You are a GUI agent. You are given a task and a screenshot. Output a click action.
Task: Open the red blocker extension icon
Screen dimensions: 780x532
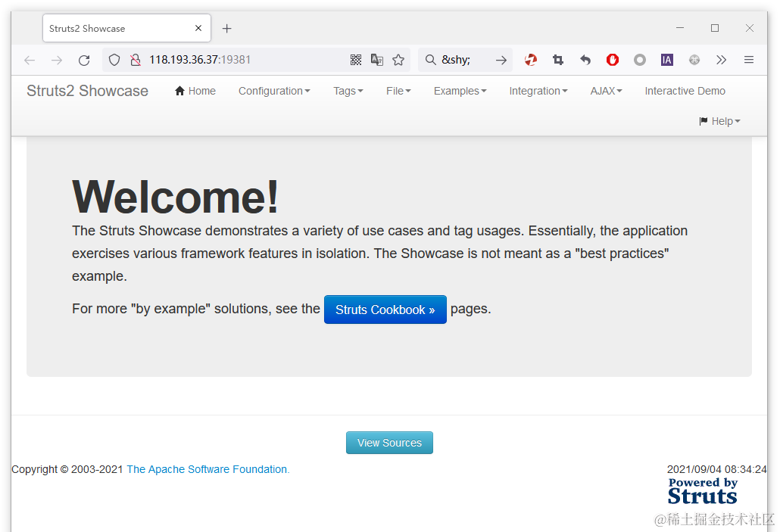click(x=613, y=60)
